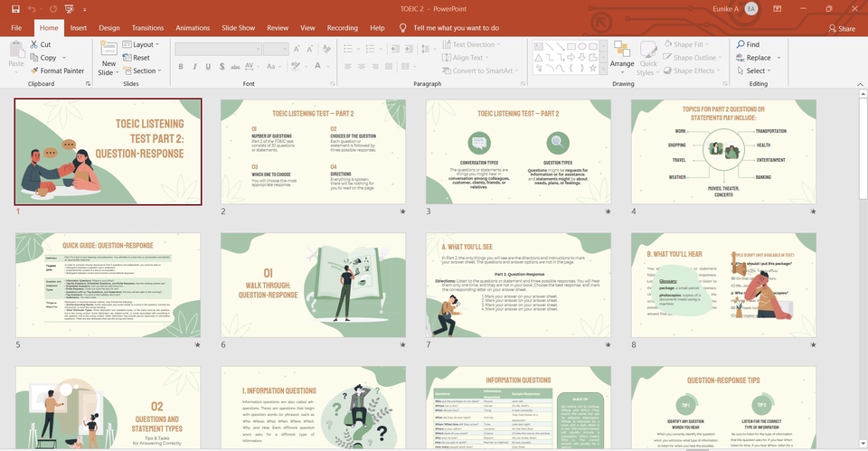The width and height of the screenshot is (868, 451).
Task: Open the Select dropdown
Action: (x=753, y=70)
